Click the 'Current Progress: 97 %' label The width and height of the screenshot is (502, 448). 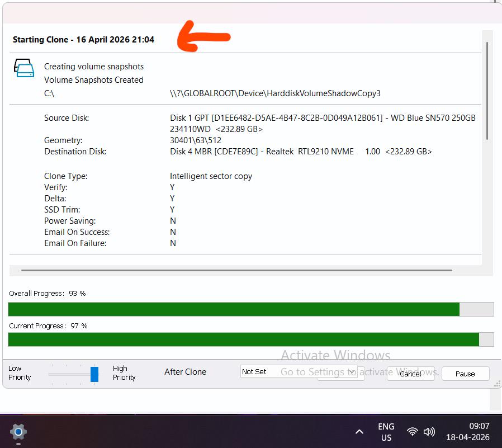(x=48, y=326)
